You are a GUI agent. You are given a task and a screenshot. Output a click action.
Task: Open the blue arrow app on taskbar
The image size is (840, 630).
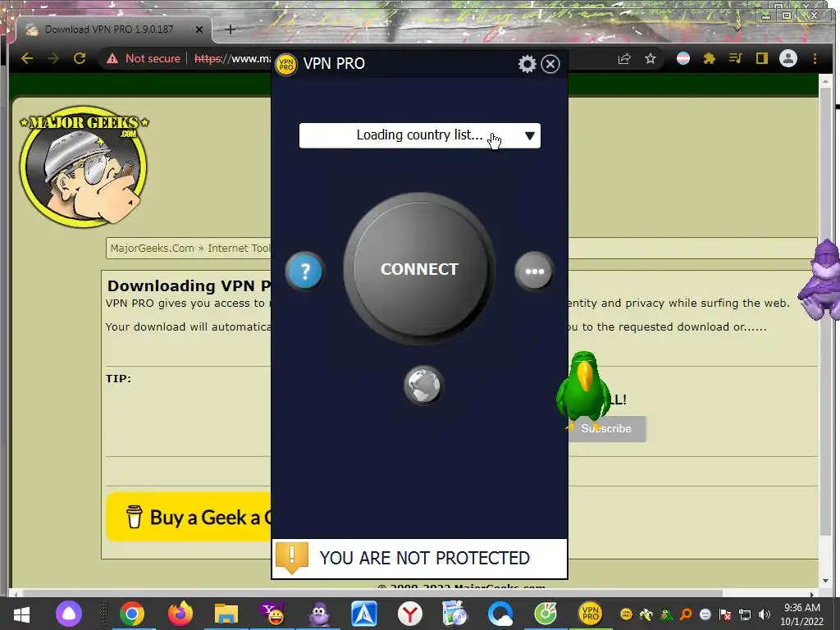point(364,614)
